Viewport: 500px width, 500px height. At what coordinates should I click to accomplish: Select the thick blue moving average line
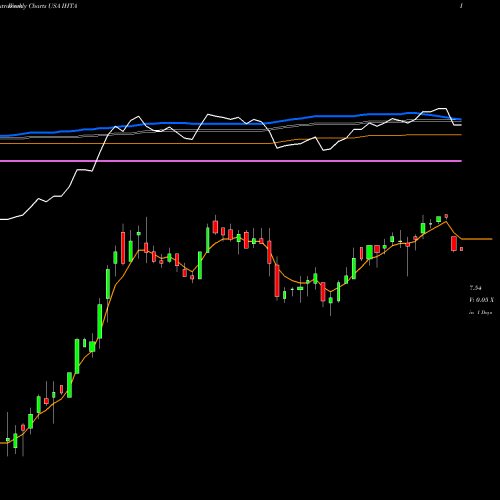coord(231,123)
